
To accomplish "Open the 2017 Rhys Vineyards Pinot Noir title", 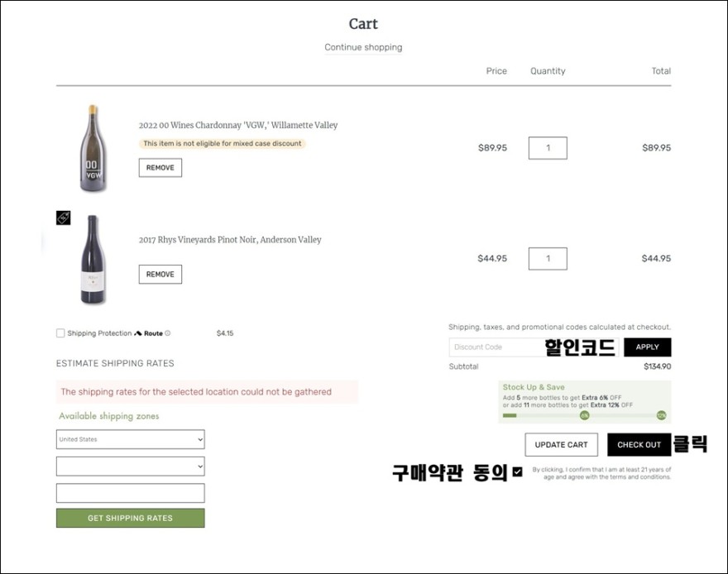I will pos(230,240).
